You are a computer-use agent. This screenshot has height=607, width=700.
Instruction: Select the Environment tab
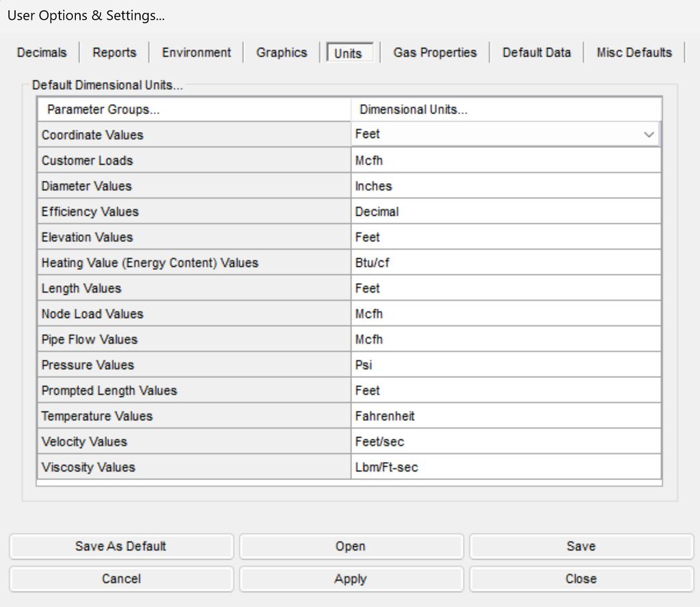tap(196, 53)
